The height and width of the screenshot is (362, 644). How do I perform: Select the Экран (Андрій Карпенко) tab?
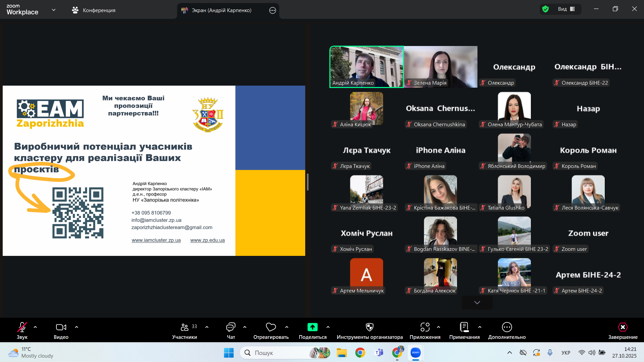click(221, 10)
